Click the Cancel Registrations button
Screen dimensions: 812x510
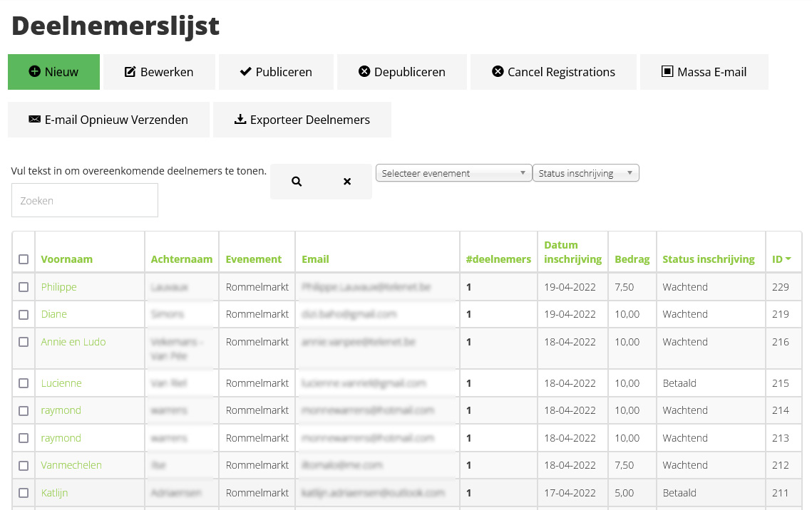point(553,72)
